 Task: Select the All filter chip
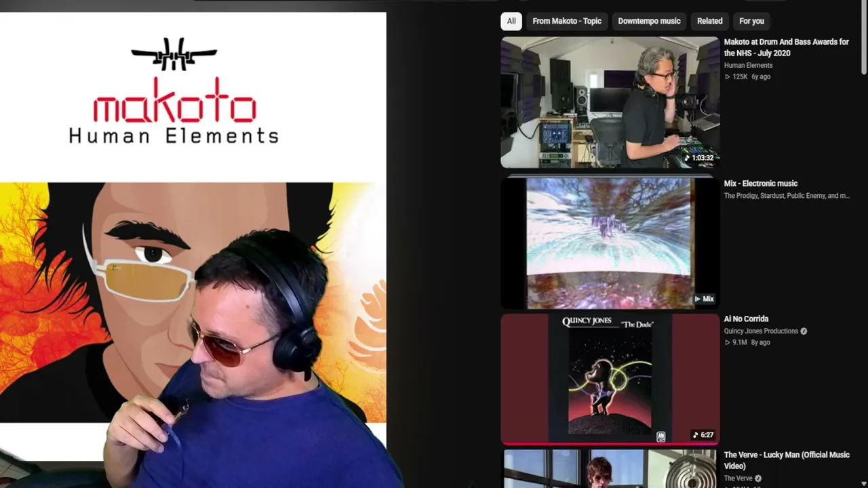[511, 21]
